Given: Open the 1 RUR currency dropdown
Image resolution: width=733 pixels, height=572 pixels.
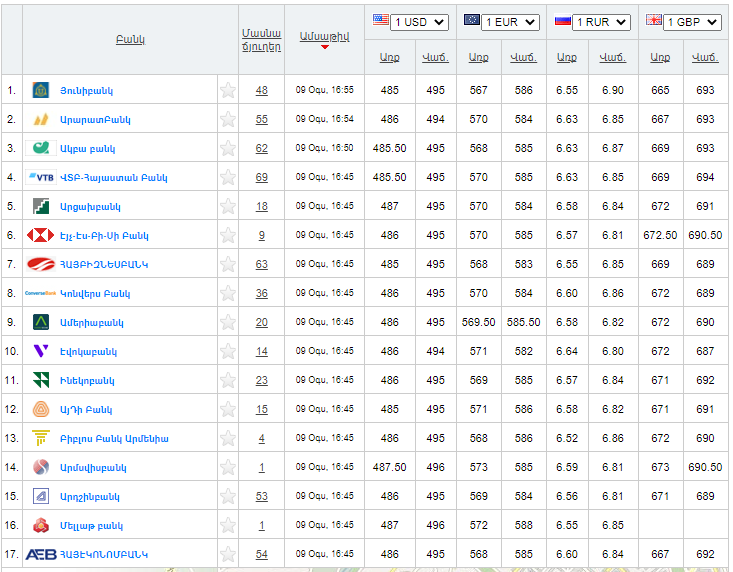Looking at the screenshot, I should point(601,22).
